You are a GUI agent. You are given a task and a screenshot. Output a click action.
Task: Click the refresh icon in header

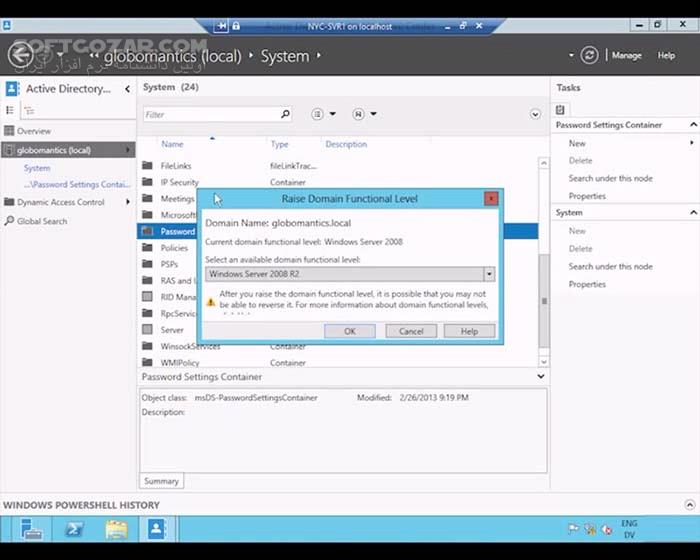tap(589, 55)
